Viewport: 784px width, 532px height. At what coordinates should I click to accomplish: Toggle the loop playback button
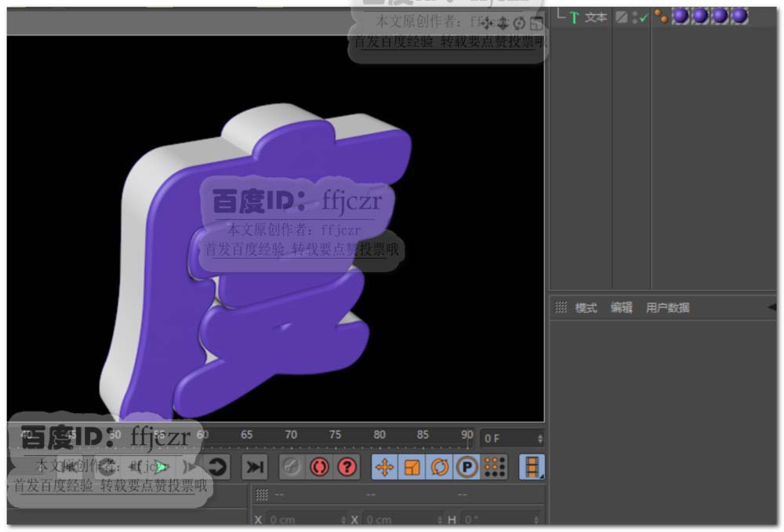pos(217,468)
